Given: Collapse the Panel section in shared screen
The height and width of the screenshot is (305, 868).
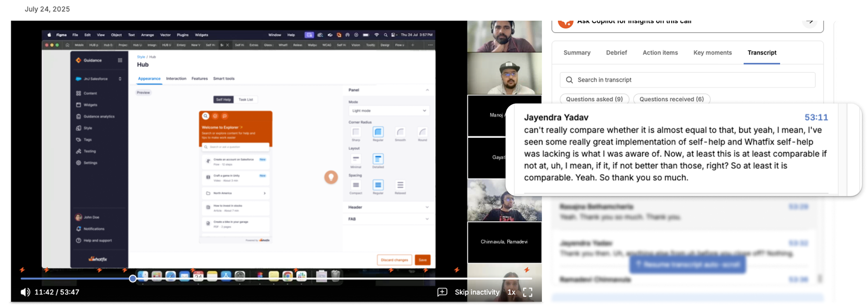Looking at the screenshot, I should pos(427,90).
